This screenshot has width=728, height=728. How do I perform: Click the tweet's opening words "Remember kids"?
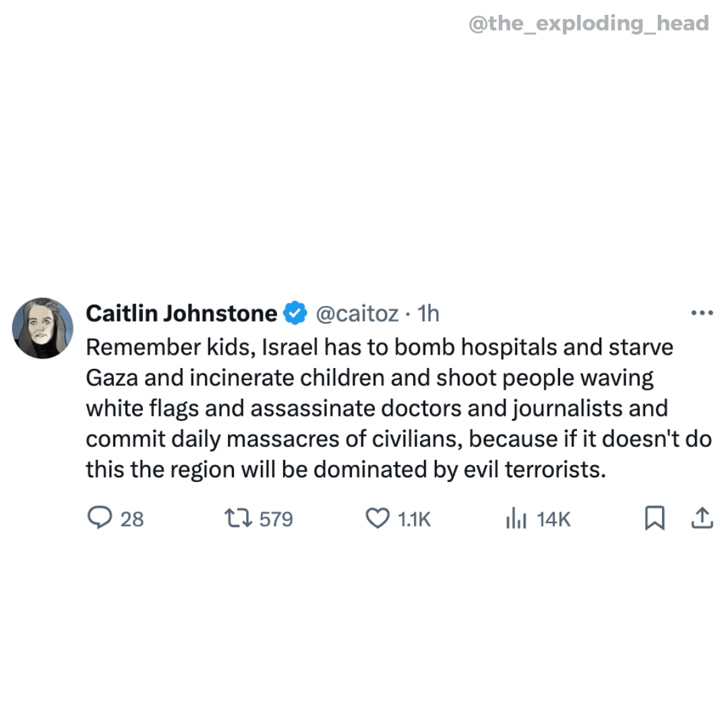click(168, 347)
